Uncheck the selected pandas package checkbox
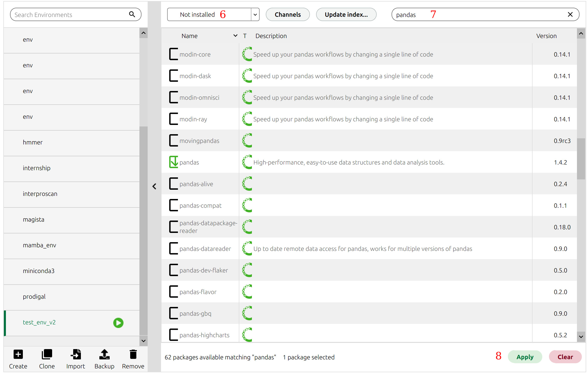This screenshot has height=373, width=588. tap(174, 162)
